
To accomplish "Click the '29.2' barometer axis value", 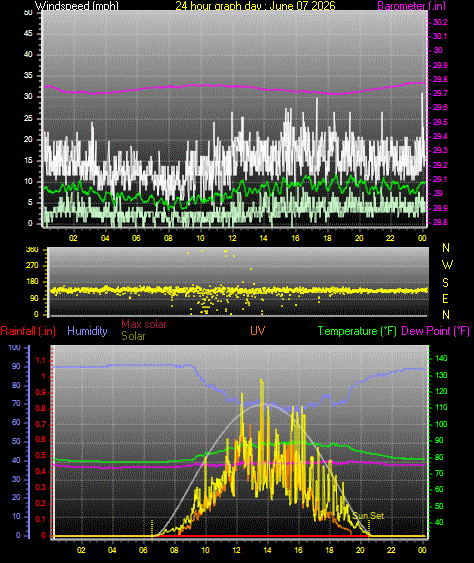I will 440,165.
